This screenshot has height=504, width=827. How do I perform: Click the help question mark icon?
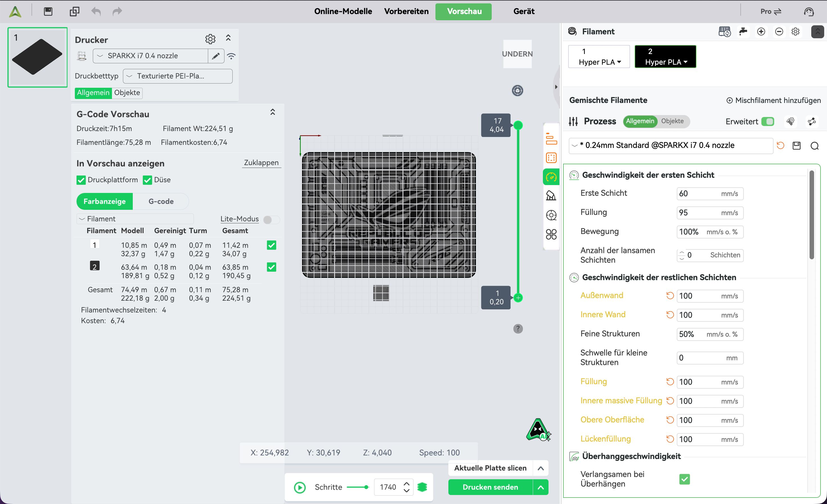(x=518, y=329)
